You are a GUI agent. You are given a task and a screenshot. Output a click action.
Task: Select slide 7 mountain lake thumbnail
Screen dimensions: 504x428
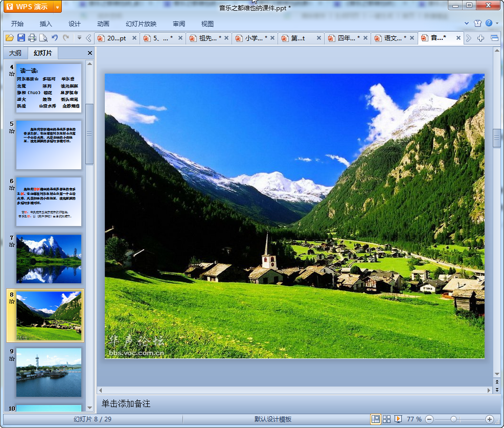tap(49, 259)
